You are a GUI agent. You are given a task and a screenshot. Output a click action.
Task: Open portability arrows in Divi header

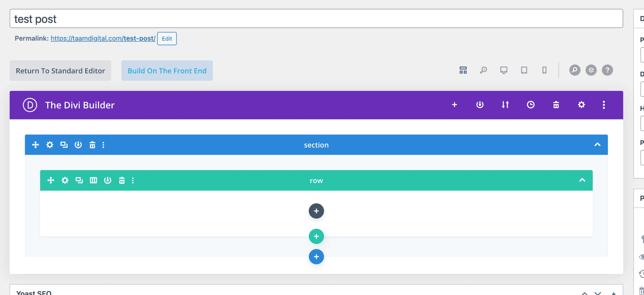[505, 105]
